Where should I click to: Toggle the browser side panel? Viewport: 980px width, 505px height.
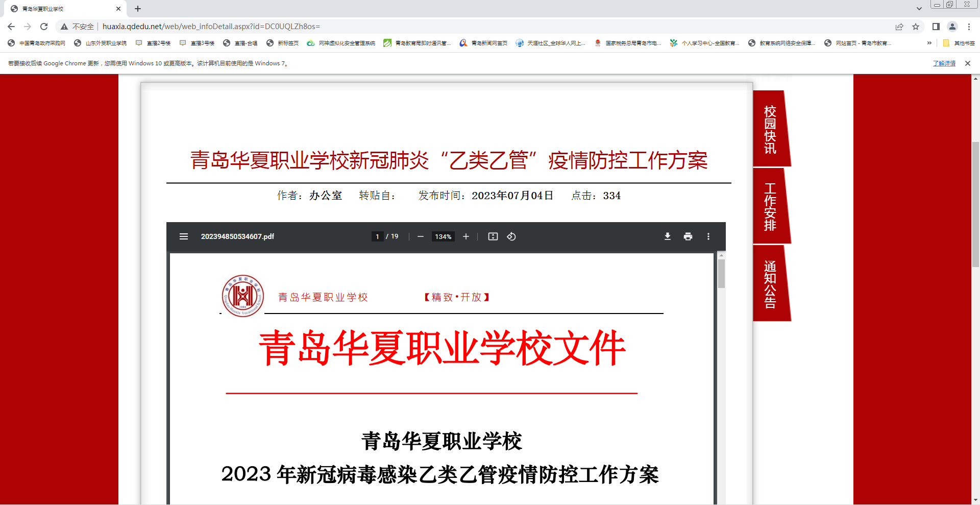point(936,27)
